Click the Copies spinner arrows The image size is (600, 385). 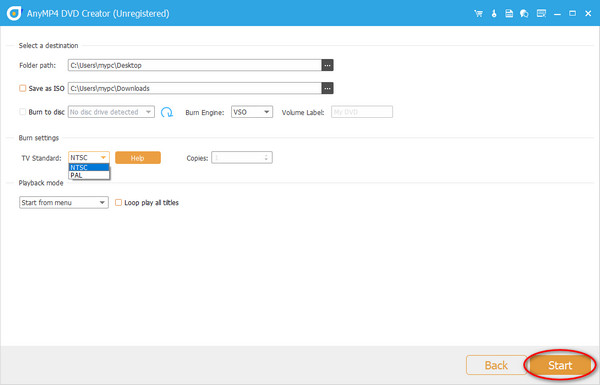(266, 157)
